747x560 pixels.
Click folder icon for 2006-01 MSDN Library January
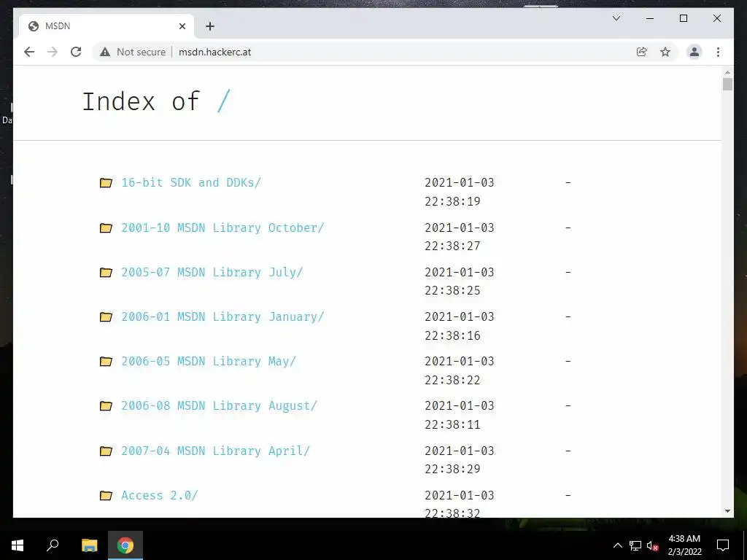click(x=106, y=317)
